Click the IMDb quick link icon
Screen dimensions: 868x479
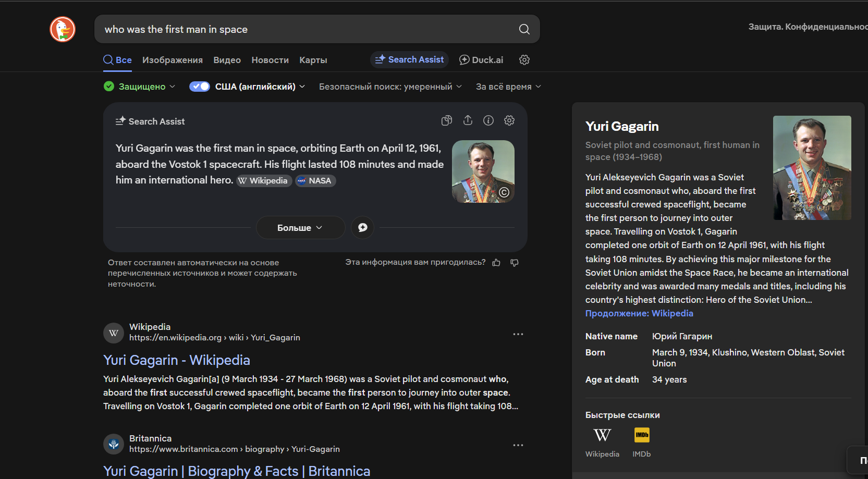pyautogui.click(x=642, y=435)
